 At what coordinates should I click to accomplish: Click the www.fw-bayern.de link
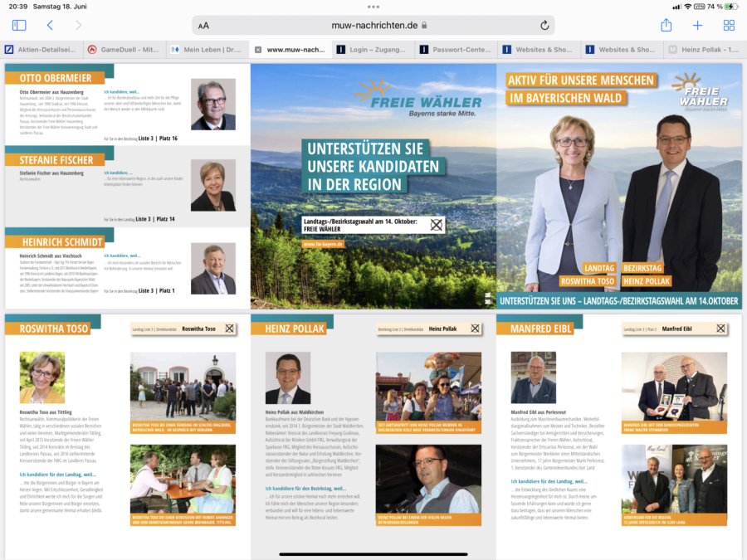tap(323, 244)
